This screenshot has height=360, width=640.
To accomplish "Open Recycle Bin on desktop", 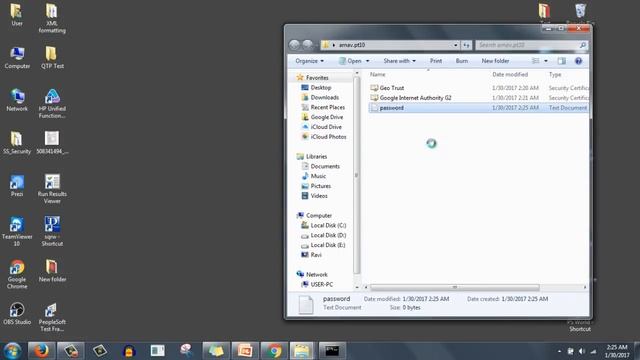I will 580,12.
